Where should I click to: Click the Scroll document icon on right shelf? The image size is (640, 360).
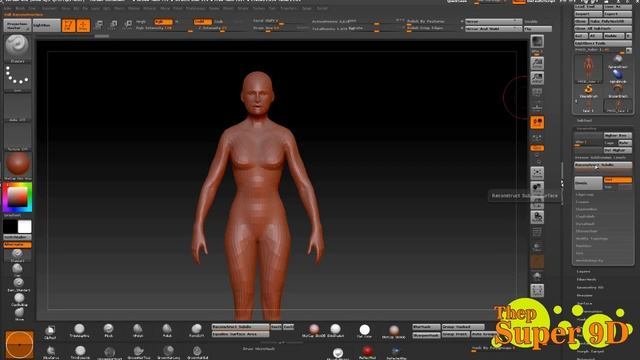(537, 63)
